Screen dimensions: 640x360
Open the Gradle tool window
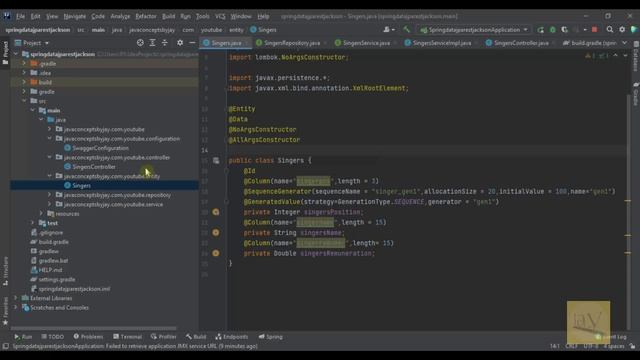(x=636, y=94)
